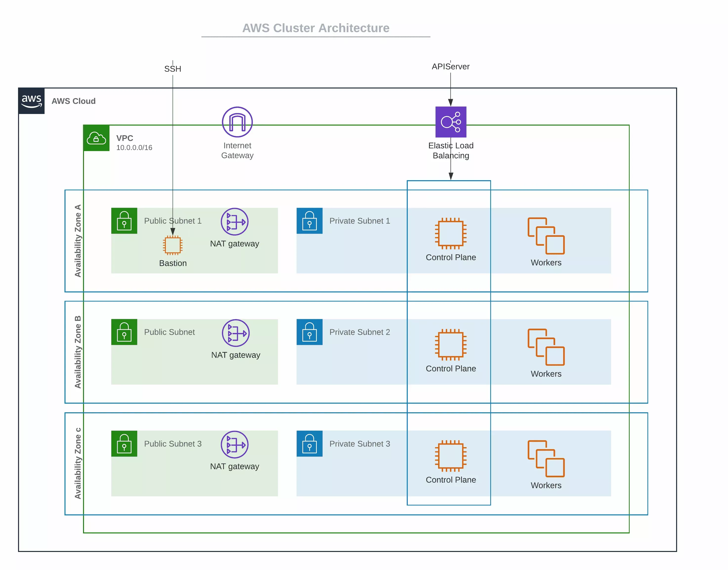Viewport: 728px width, 570px height.
Task: Select the NAT gateway icon in Public Subnet 3
Action: pos(234,444)
